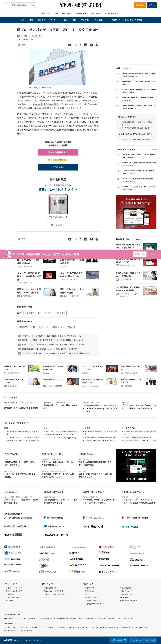
Task: Expand the マーケット nav dropdown
Action: 55,20
